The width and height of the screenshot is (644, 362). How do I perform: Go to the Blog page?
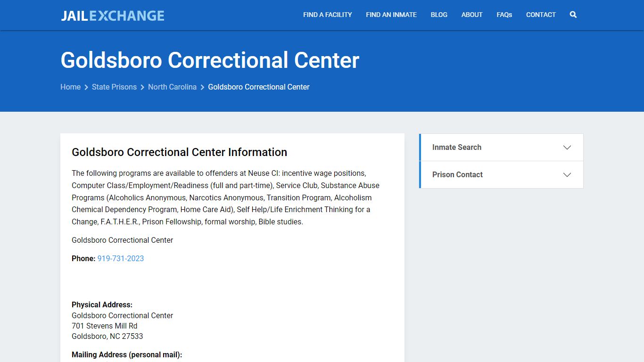[439, 15]
